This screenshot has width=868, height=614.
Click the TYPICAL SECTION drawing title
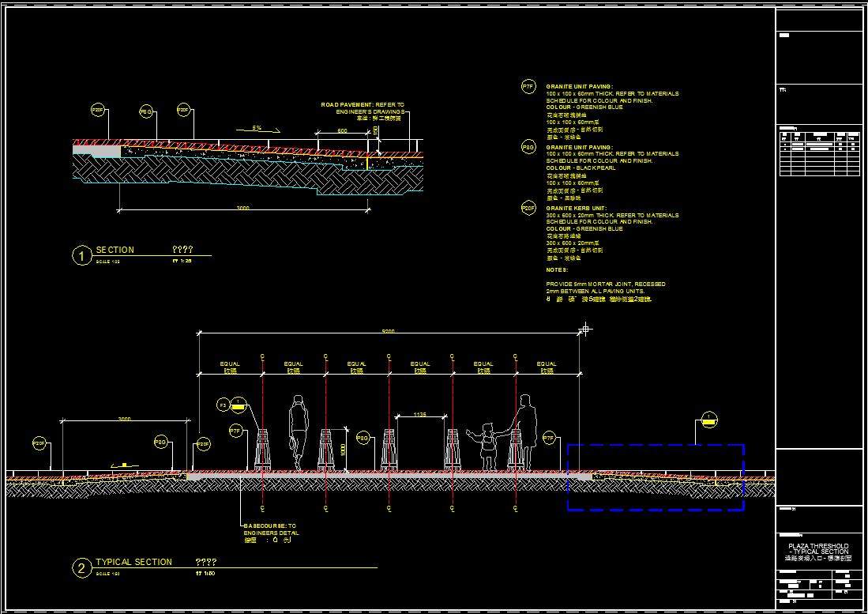133,562
